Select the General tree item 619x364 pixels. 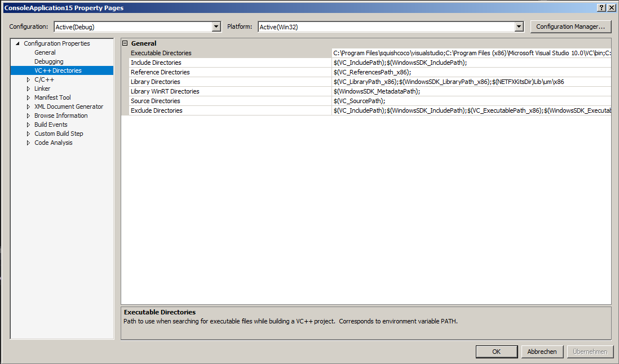click(x=45, y=52)
